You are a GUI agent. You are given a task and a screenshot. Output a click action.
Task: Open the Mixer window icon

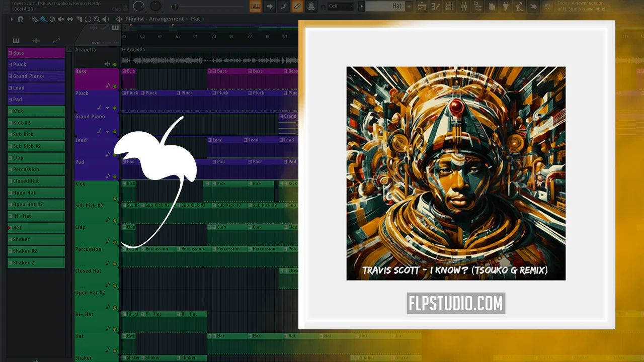coord(464,7)
